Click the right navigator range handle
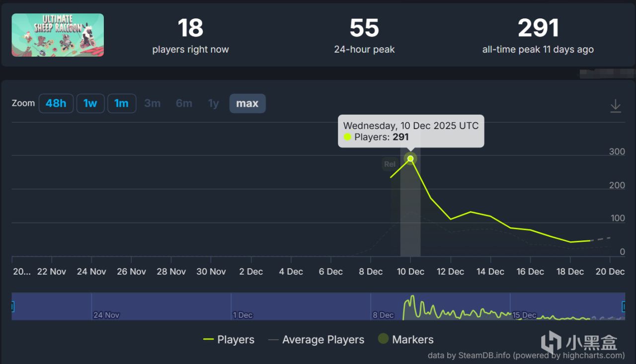The height and width of the screenshot is (364, 636). tap(625, 306)
